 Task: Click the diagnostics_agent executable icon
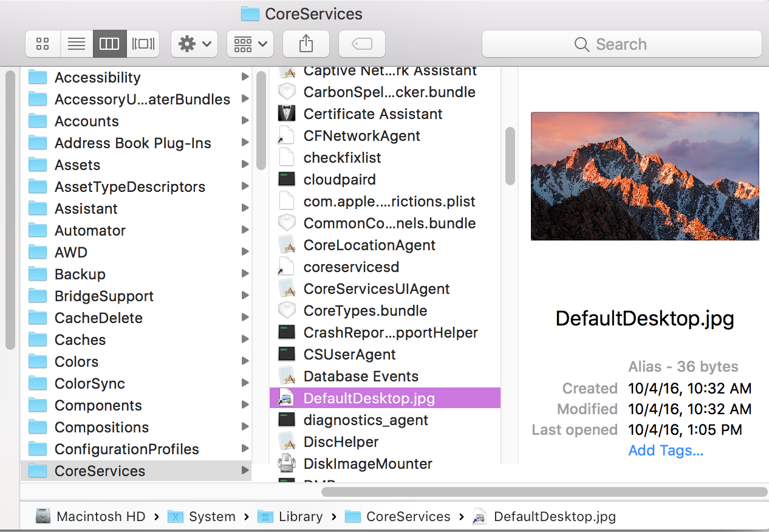286,420
